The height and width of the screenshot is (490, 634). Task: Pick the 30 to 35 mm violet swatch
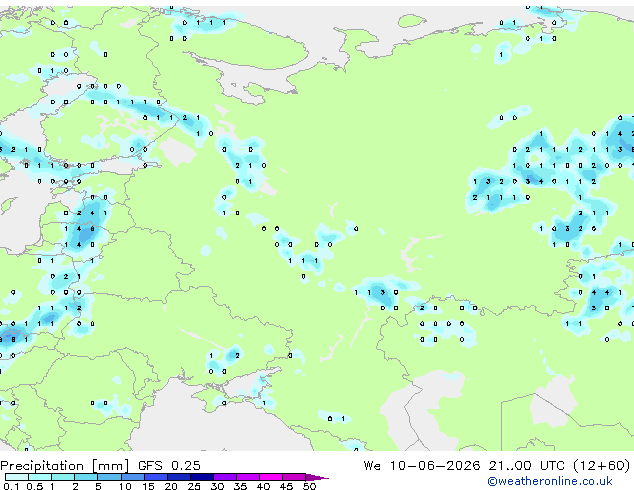click(x=225, y=477)
